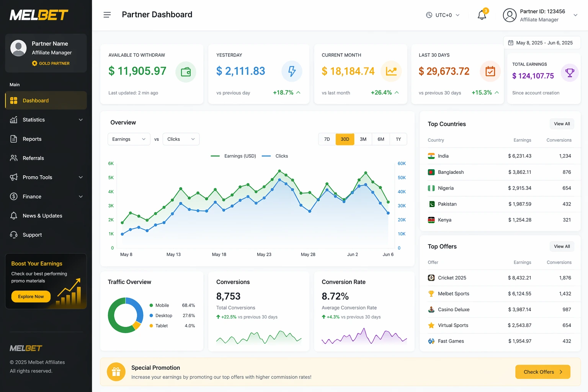
Task: Switch the chart to 6M range
Action: point(381,139)
